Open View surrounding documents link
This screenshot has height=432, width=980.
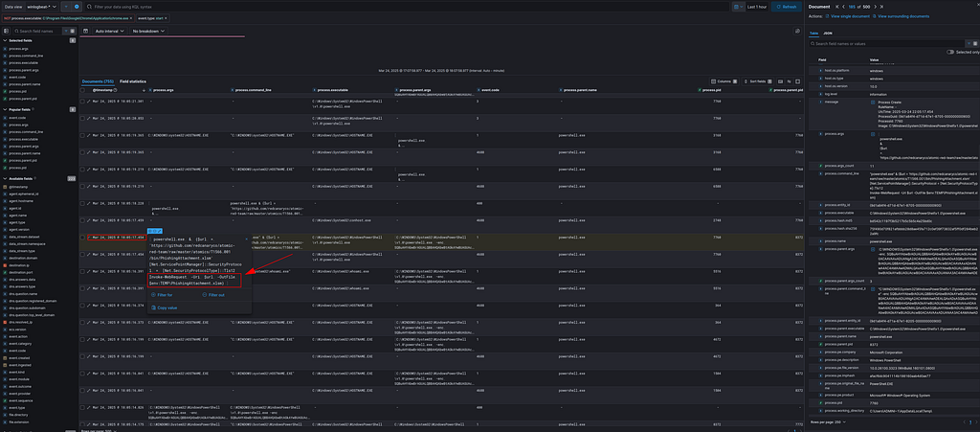tap(901, 16)
